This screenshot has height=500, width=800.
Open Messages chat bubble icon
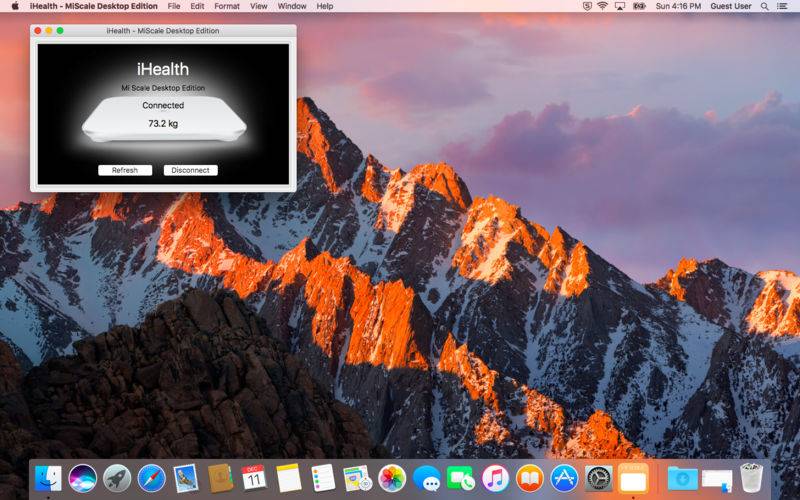427,479
